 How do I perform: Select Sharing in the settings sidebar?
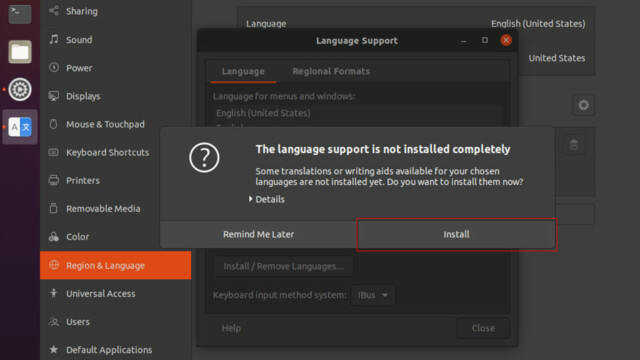click(x=116, y=11)
